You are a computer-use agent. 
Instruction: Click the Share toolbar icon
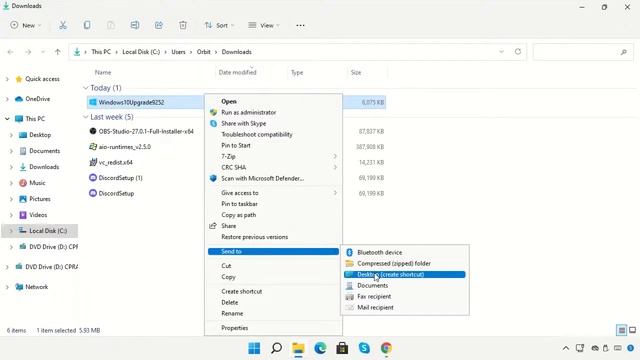pyautogui.click(x=159, y=25)
